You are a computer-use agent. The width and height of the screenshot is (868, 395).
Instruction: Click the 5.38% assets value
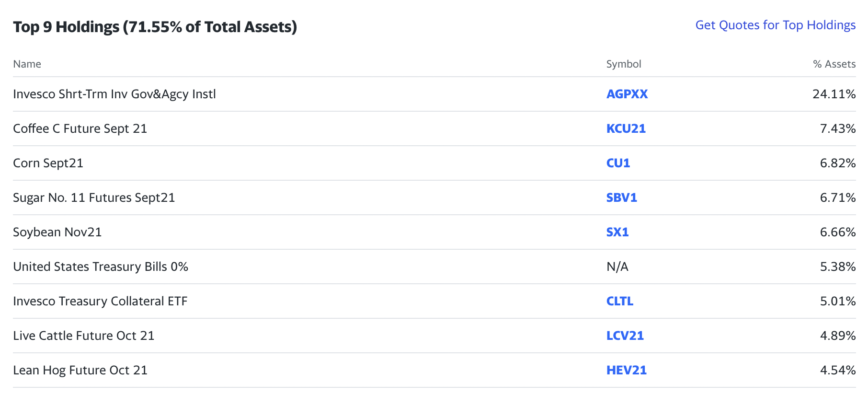[838, 267]
